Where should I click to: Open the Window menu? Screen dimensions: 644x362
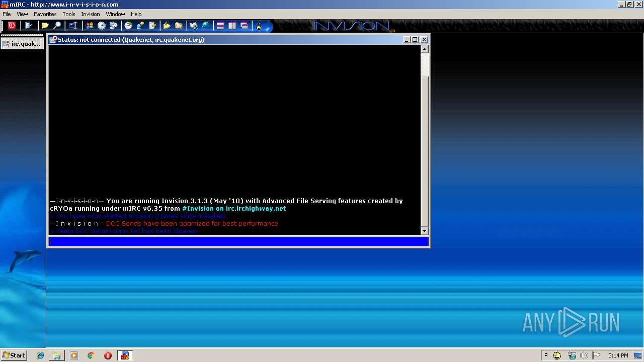(115, 14)
